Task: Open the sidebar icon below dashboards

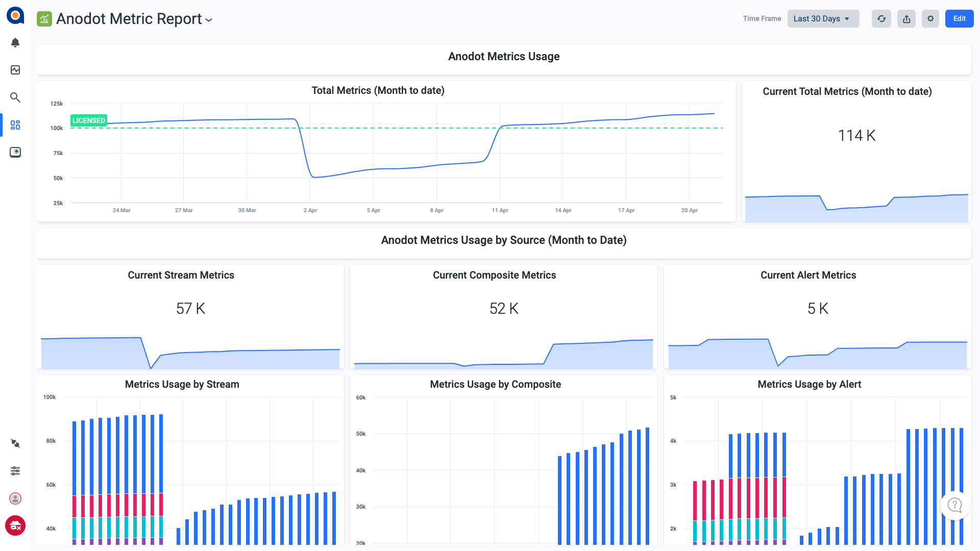Action: click(15, 152)
